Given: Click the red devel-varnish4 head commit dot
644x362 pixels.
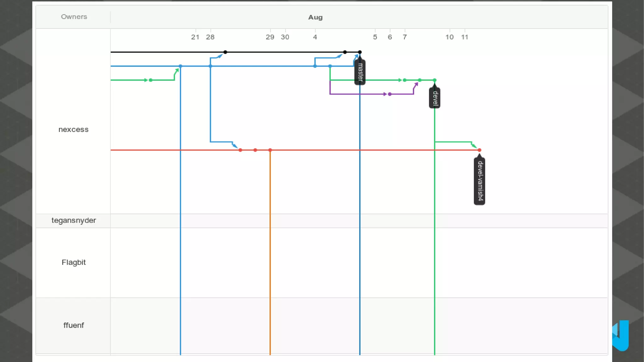Looking at the screenshot, I should click(x=479, y=150).
